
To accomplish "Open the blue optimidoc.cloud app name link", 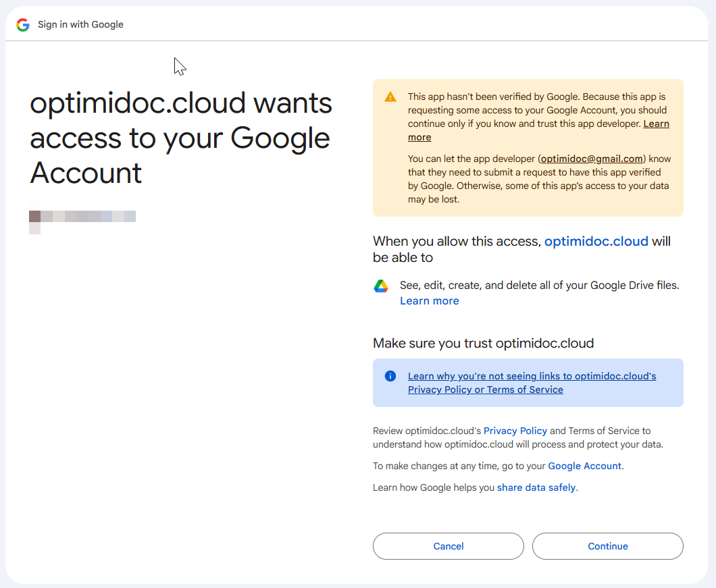I will click(x=596, y=241).
